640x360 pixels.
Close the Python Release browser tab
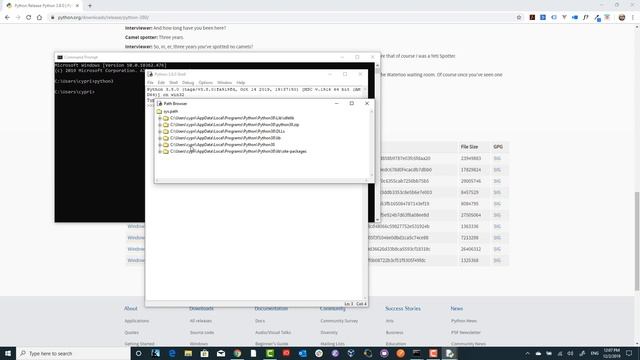click(x=77, y=6)
